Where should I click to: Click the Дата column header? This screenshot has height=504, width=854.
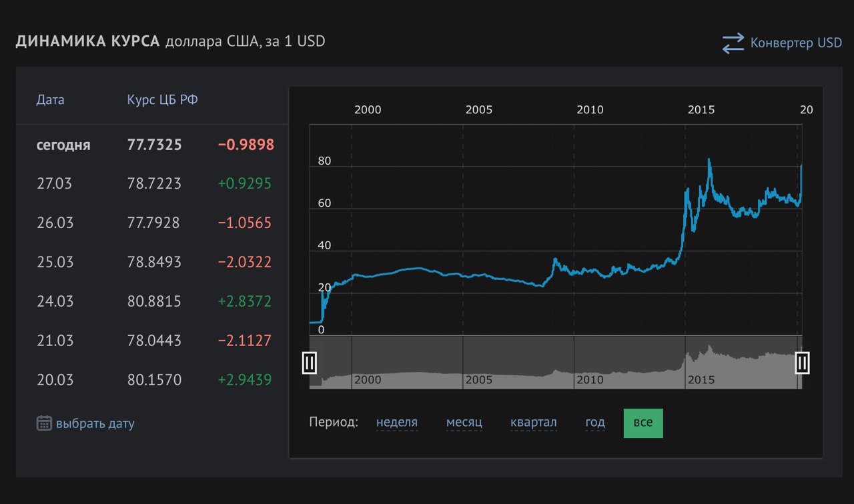[x=51, y=100]
